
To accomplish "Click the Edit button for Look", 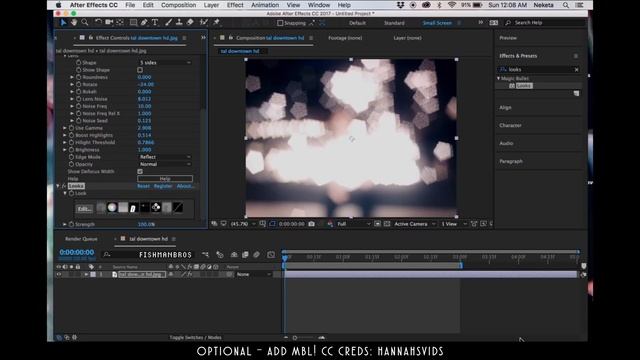I will (84, 209).
